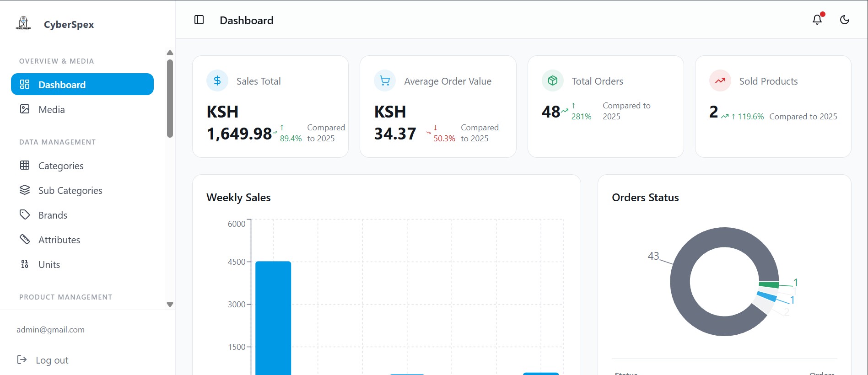Click the CyberSpex logo icon
868x375 pixels.
tap(23, 23)
